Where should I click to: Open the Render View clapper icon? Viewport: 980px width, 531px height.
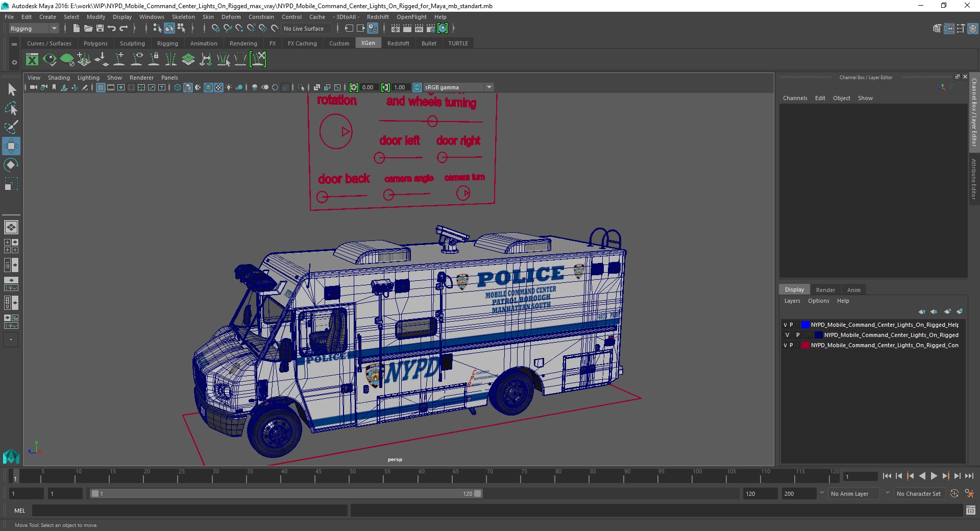[x=396, y=29]
